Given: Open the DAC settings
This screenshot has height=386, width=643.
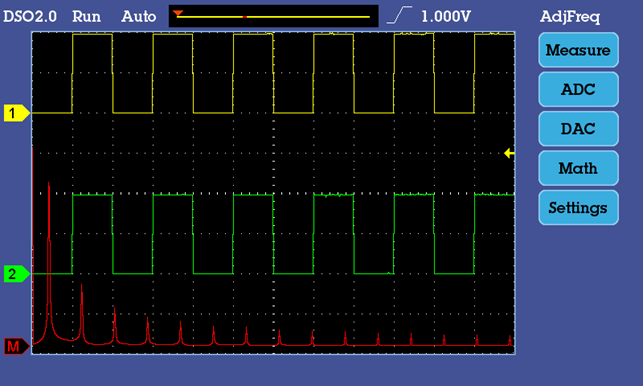Looking at the screenshot, I should 578,129.
